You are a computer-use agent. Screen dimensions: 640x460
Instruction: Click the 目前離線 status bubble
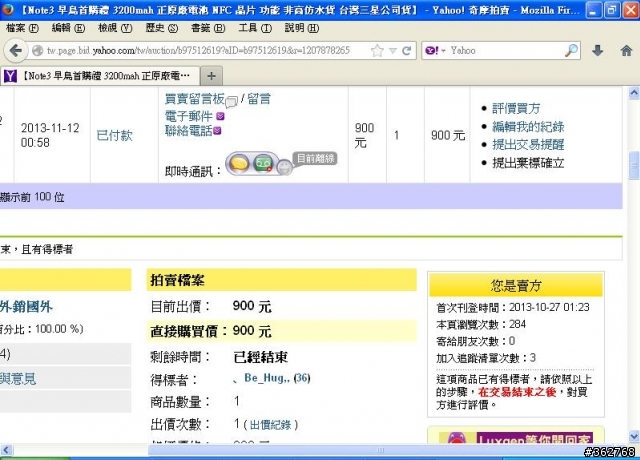pyautogui.click(x=315, y=158)
